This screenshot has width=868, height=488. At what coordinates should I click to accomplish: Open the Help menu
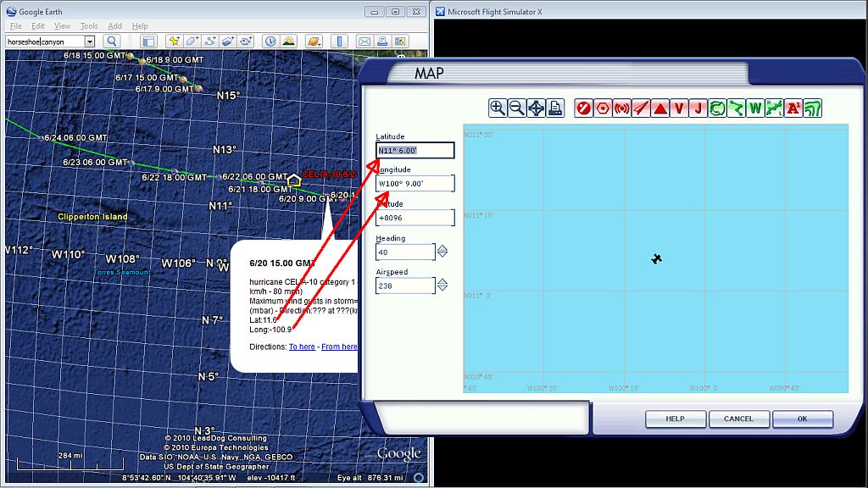click(x=140, y=26)
